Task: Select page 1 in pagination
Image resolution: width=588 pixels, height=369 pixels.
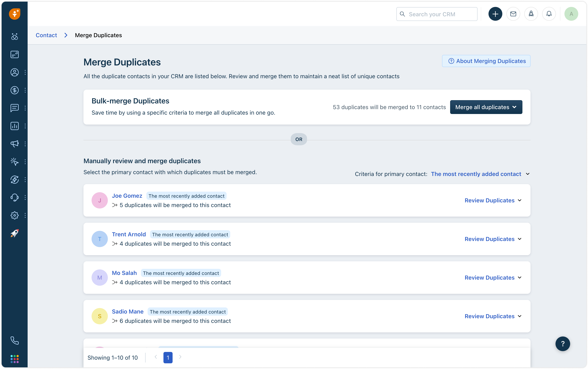Action: click(x=168, y=358)
